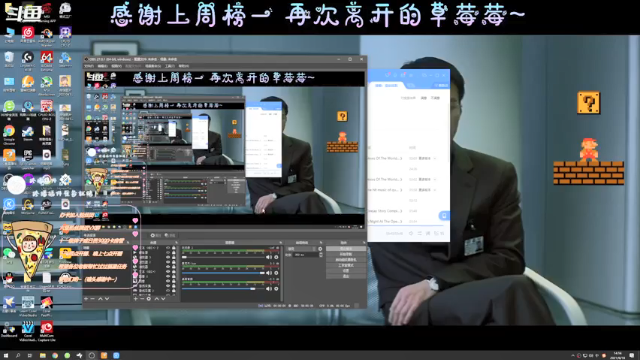Toggle lock on second OBS source

coord(173,252)
